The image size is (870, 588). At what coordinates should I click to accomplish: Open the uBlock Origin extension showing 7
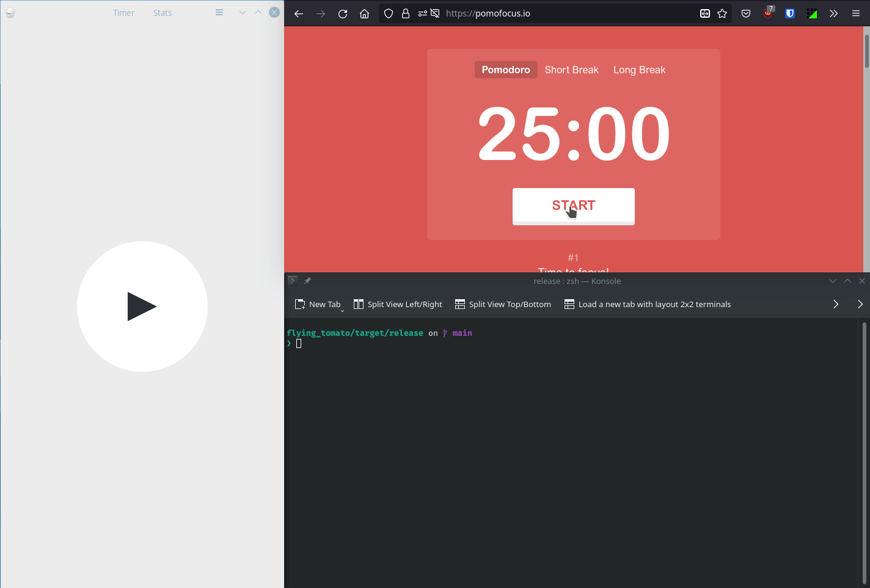768,13
